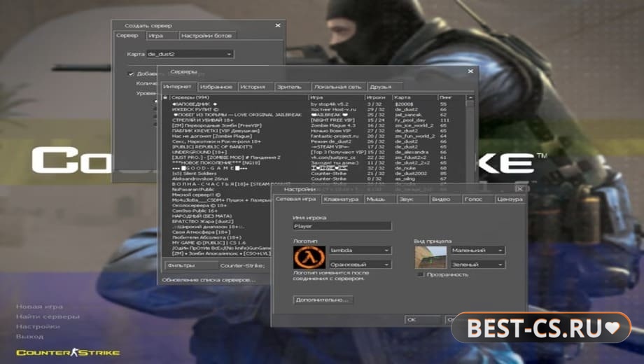The height and width of the screenshot is (364, 644).
Task: Open the Карта de_dust2 dropdown
Action: click(x=190, y=54)
